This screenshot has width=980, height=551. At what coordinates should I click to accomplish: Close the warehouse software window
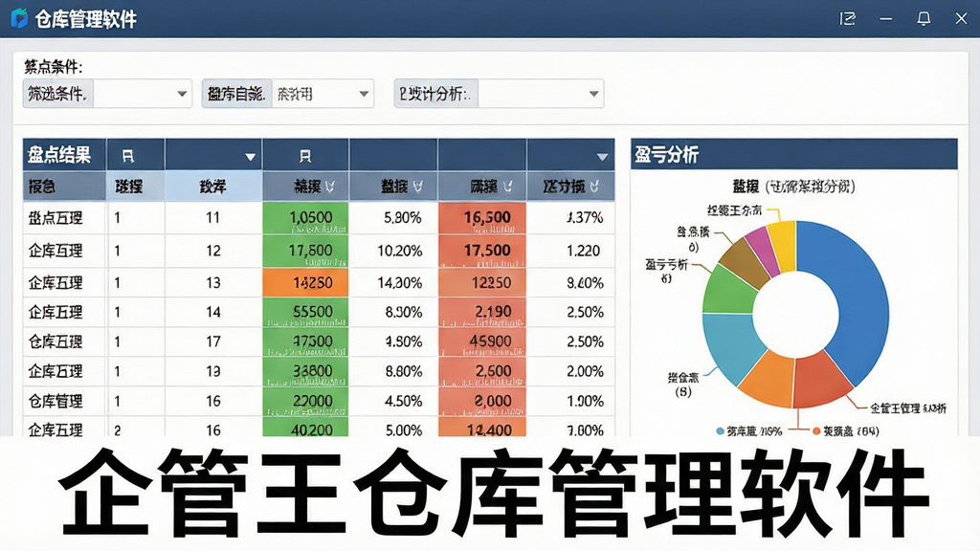[x=961, y=19]
